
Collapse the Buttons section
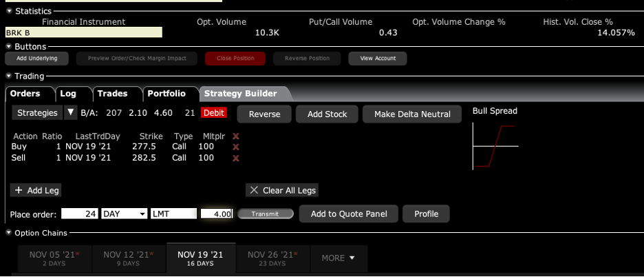9,46
